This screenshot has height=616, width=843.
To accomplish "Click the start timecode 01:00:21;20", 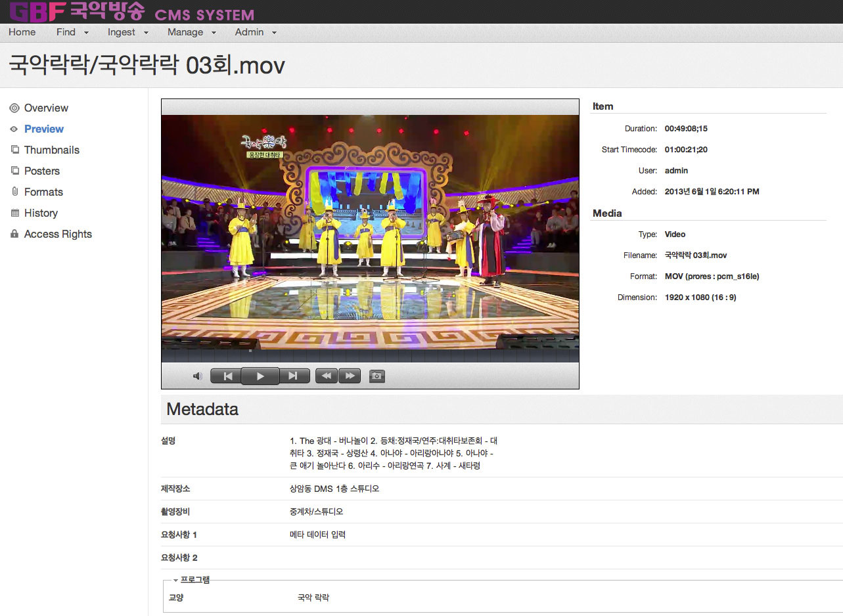I will 686,150.
